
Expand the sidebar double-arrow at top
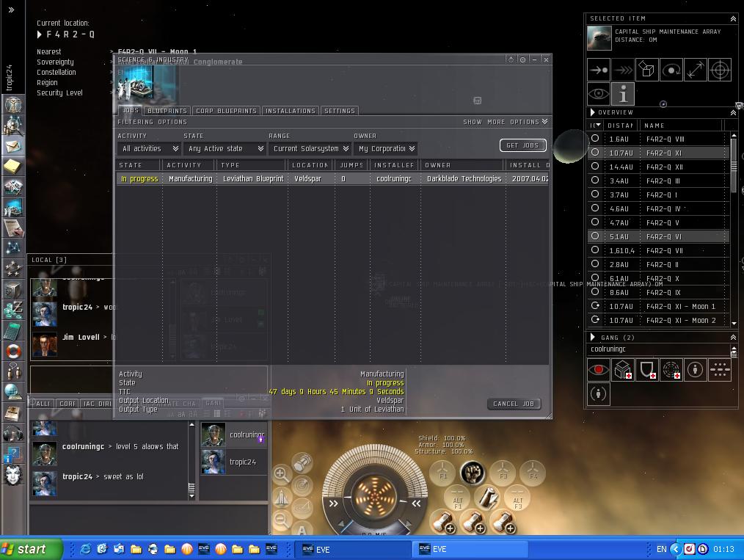(12, 10)
